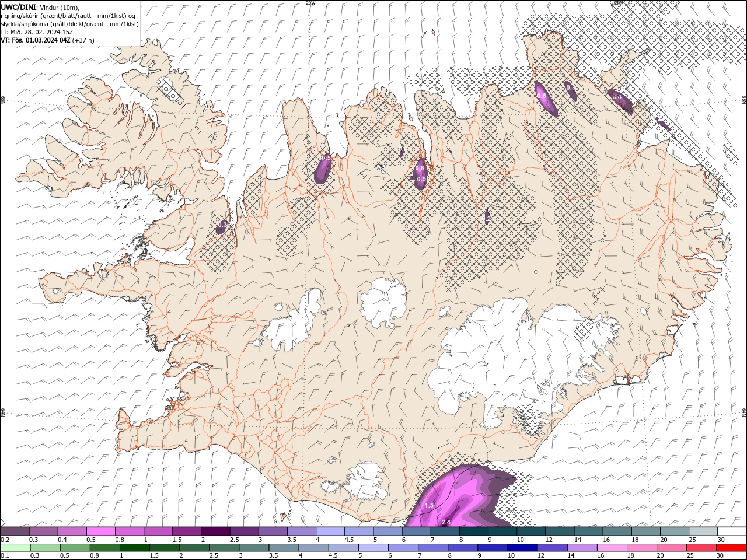Click the 20W longitude label at the top
747x560 pixels.
point(310,3)
